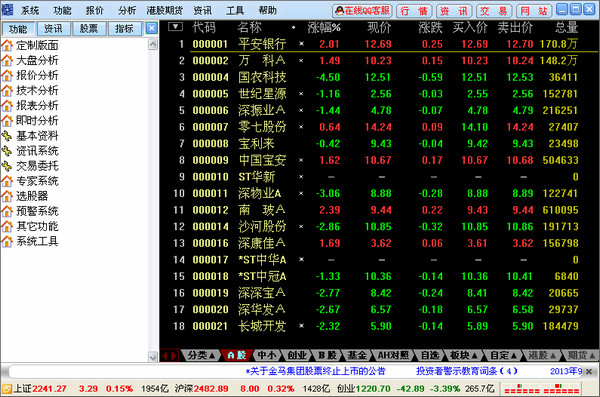Viewport: 600px width, 397px height.
Task: Click the house icon beside 其它功能
Action: [x=7, y=227]
